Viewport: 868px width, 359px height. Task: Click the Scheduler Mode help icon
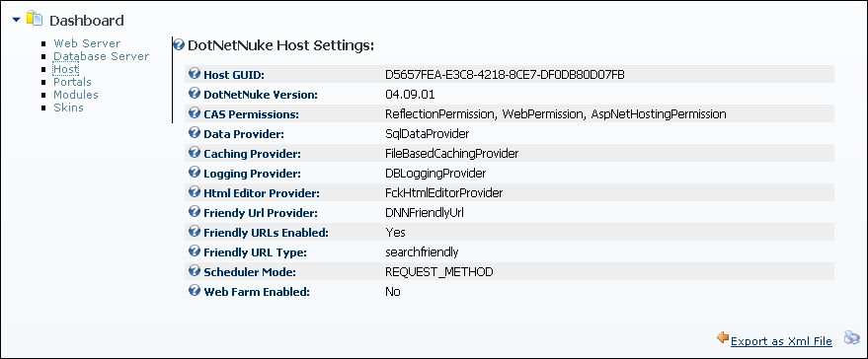[x=195, y=271]
